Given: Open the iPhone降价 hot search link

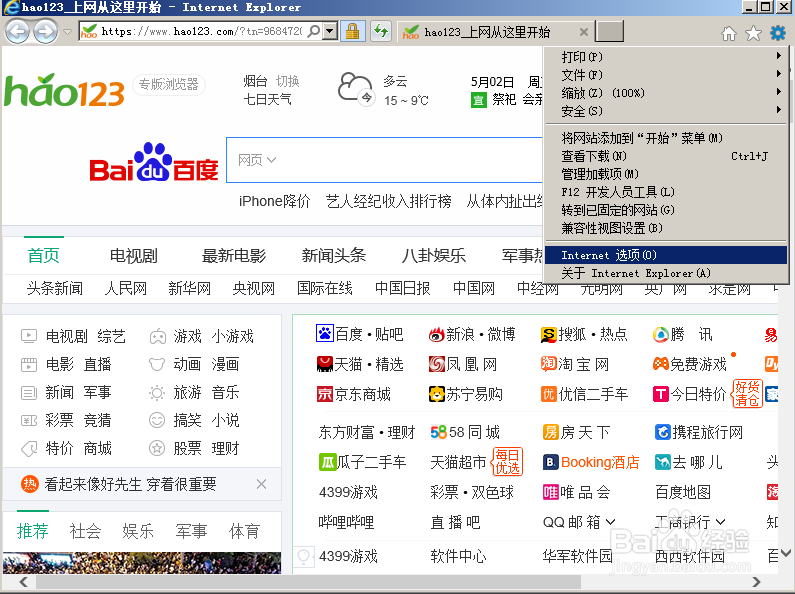Looking at the screenshot, I should tap(274, 201).
